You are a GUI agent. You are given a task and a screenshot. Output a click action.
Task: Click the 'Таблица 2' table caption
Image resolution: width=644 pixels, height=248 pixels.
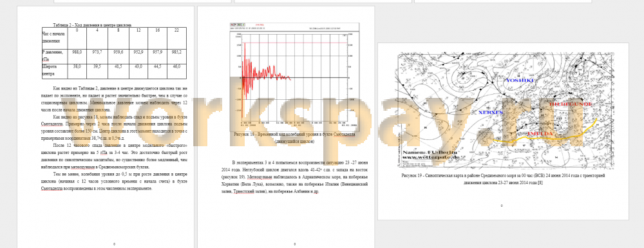(x=92, y=25)
